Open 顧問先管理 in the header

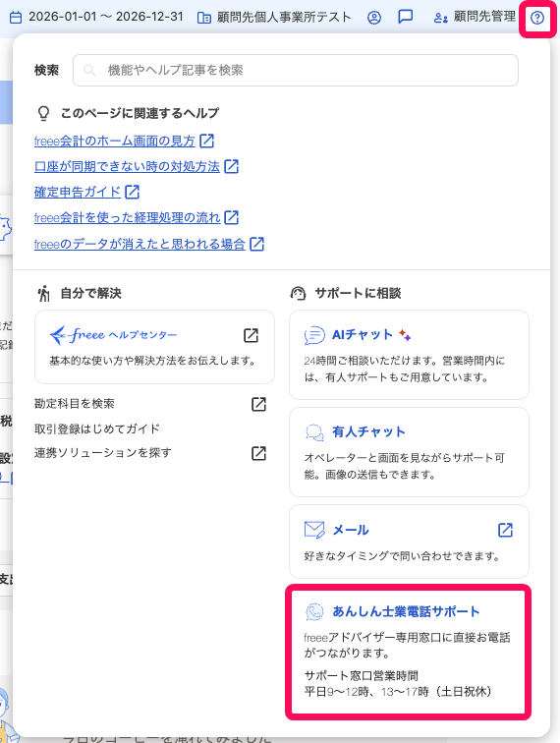pyautogui.click(x=475, y=18)
